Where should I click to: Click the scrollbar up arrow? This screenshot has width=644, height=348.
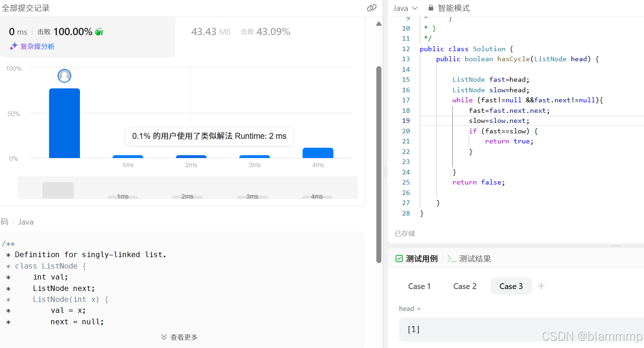tap(379, 23)
